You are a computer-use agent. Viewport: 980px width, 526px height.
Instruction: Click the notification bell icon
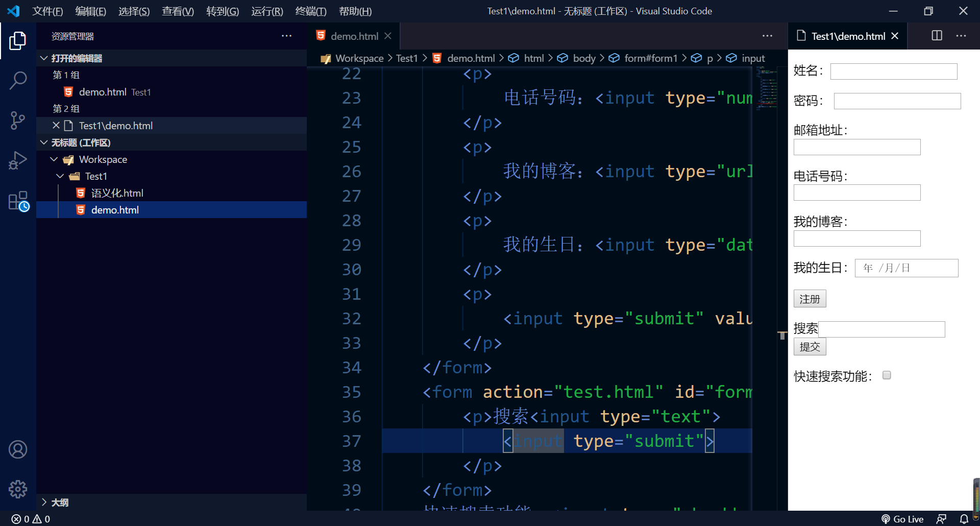coord(964,518)
